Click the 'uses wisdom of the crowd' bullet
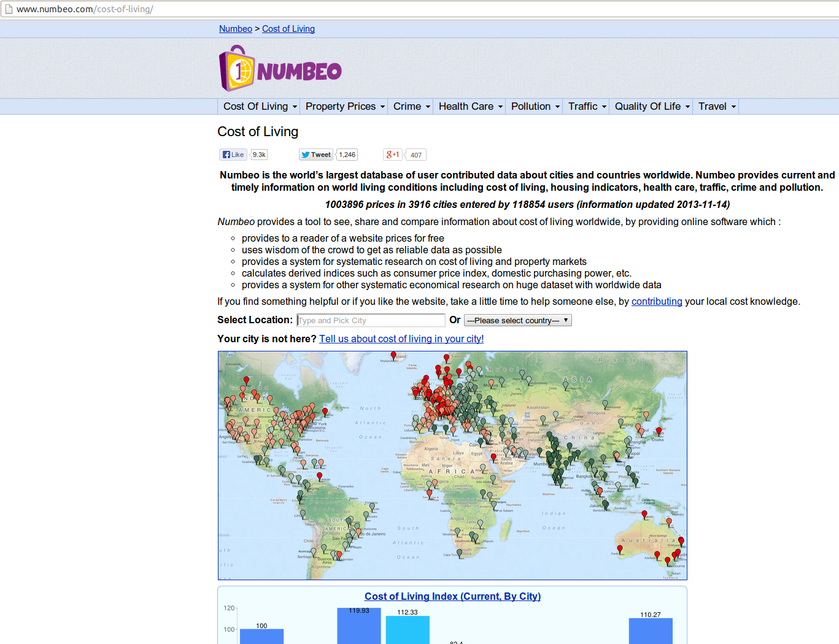The width and height of the screenshot is (839, 644). click(372, 250)
